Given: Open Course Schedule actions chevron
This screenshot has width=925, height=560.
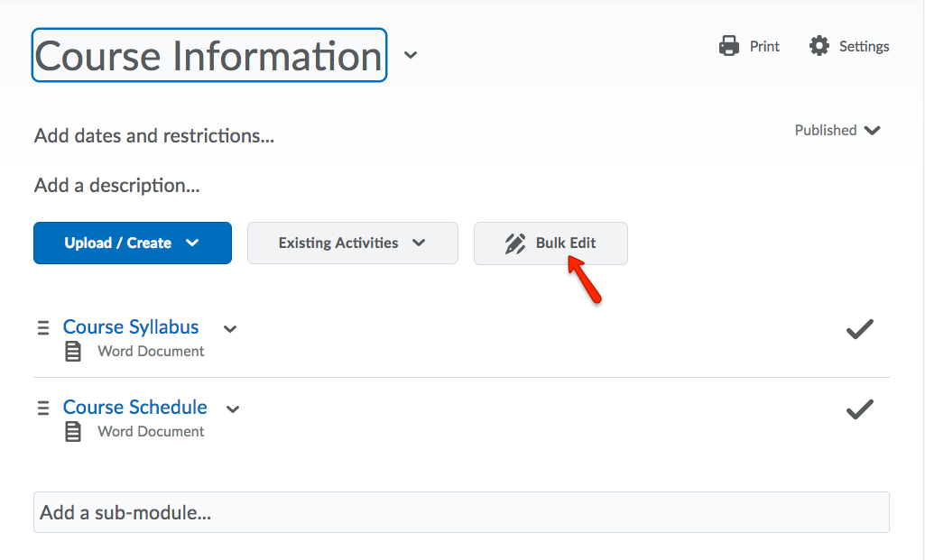Looking at the screenshot, I should coord(233,409).
